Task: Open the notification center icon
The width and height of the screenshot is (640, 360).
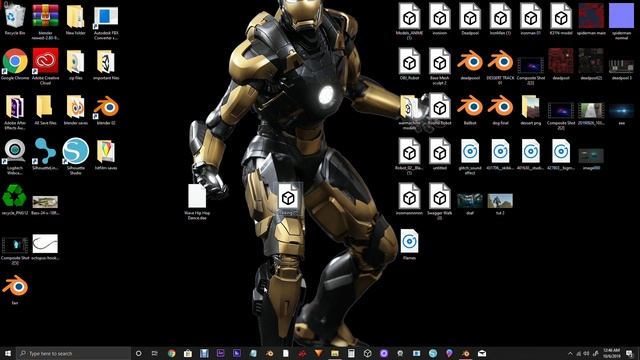Action: point(629,353)
